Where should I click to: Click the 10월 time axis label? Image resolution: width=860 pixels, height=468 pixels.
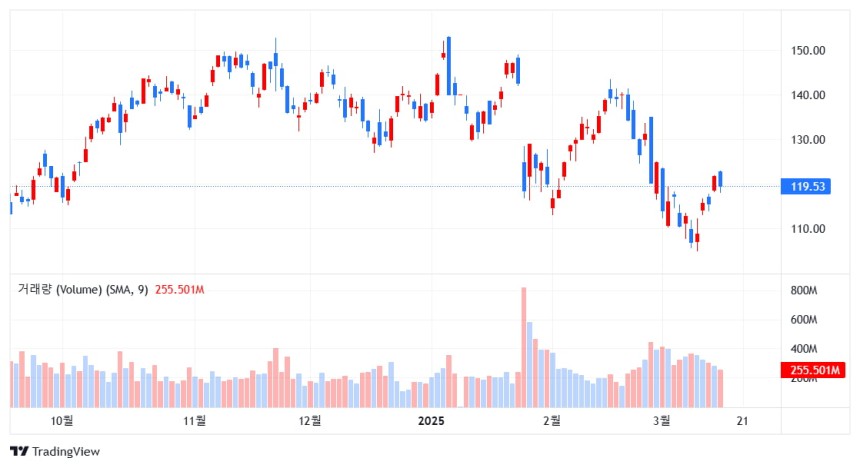pyautogui.click(x=61, y=421)
